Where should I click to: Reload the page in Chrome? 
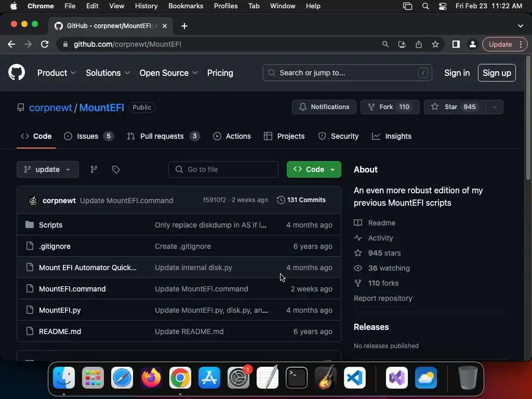[x=45, y=44]
